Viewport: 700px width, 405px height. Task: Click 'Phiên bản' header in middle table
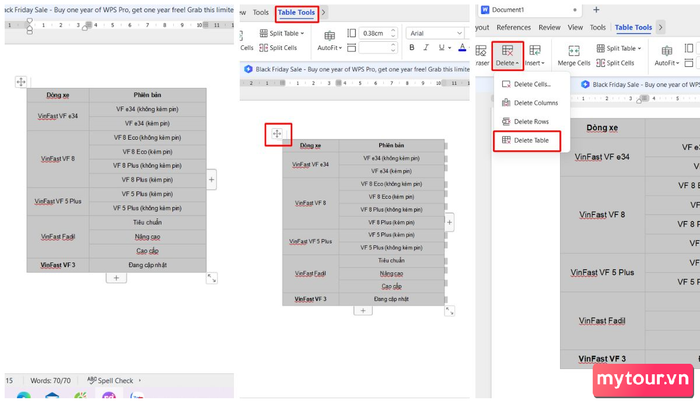391,145
